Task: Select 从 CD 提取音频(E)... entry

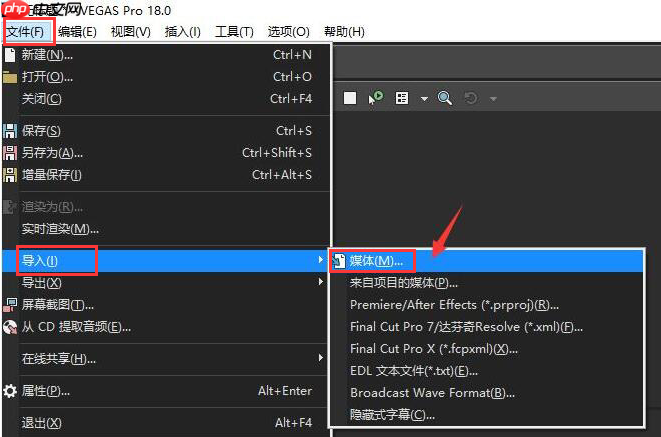Action: [x=166, y=327]
